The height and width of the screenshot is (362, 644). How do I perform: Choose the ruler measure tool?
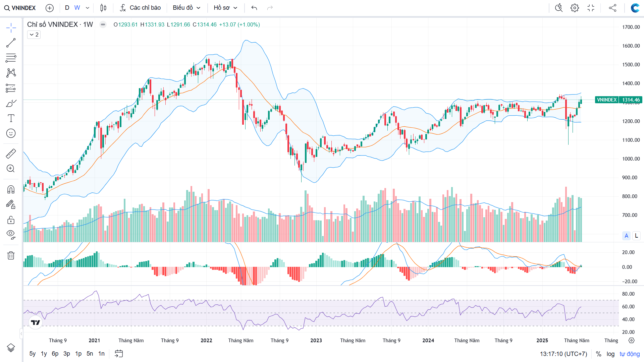pyautogui.click(x=11, y=154)
